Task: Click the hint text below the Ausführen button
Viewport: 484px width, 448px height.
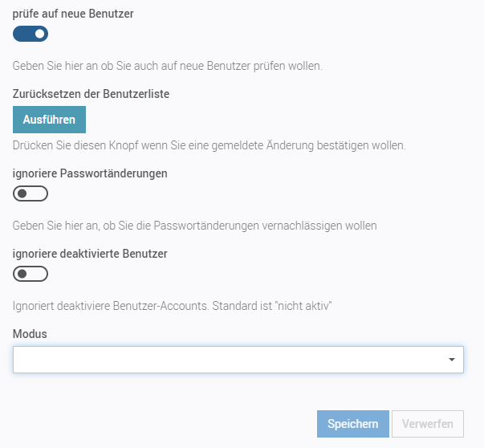Action: [x=209, y=145]
